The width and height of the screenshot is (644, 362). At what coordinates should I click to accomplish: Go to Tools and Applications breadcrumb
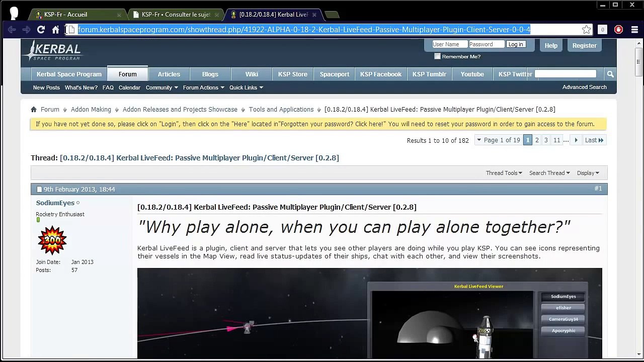point(281,109)
